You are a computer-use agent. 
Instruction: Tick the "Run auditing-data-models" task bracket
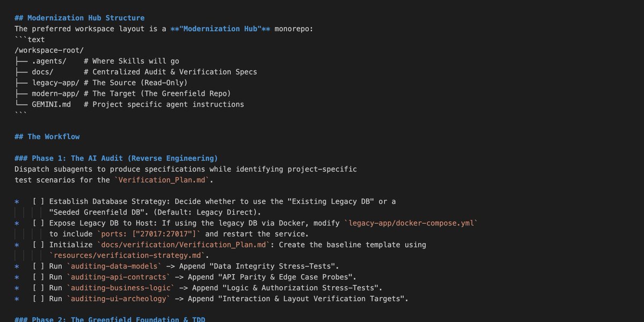pyautogui.click(x=38, y=266)
